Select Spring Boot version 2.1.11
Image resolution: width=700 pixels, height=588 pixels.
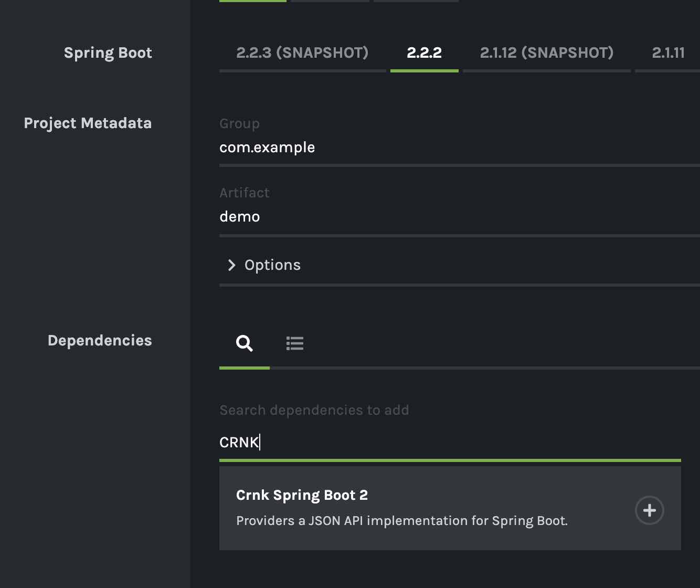669,52
